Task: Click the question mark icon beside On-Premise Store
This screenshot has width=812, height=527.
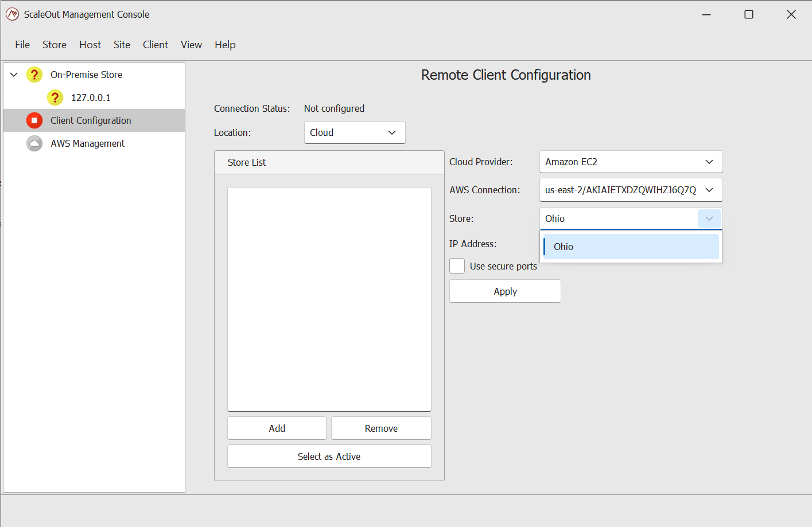Action: point(34,75)
